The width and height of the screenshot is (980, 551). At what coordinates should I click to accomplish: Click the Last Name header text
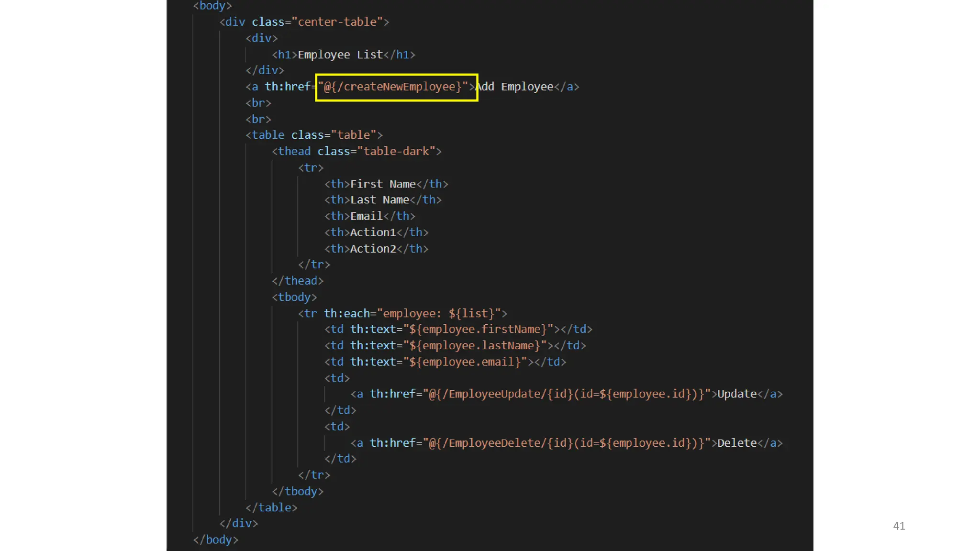[x=379, y=200]
